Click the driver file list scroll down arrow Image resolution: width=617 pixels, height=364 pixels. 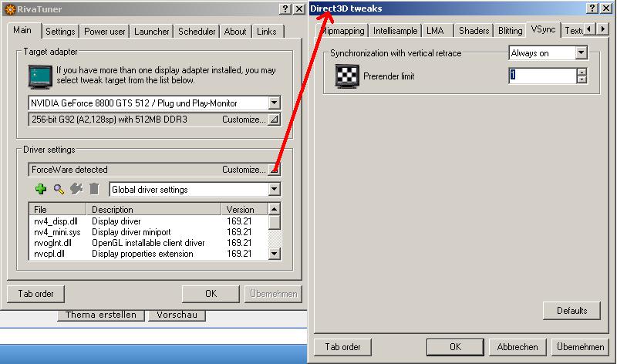pyautogui.click(x=275, y=254)
